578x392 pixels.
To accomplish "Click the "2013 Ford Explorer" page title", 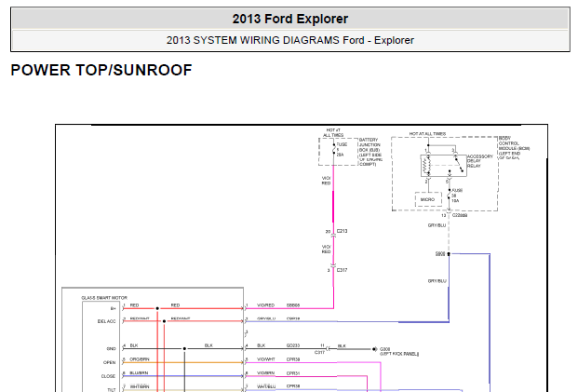I will point(290,19).
